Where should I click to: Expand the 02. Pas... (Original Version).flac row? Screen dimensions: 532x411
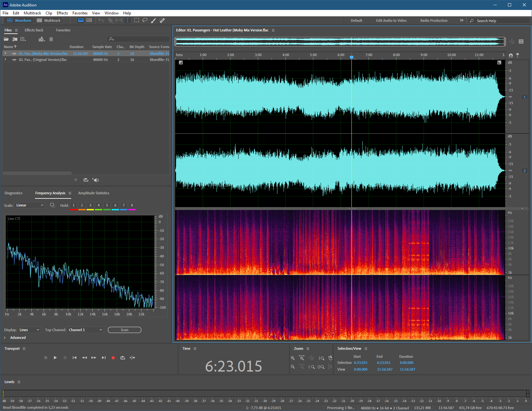pos(5,60)
